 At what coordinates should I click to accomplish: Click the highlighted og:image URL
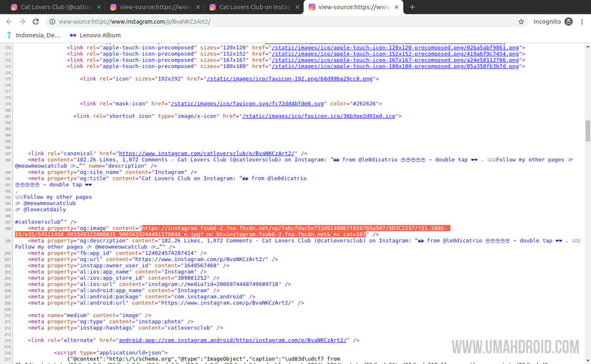pos(295,228)
